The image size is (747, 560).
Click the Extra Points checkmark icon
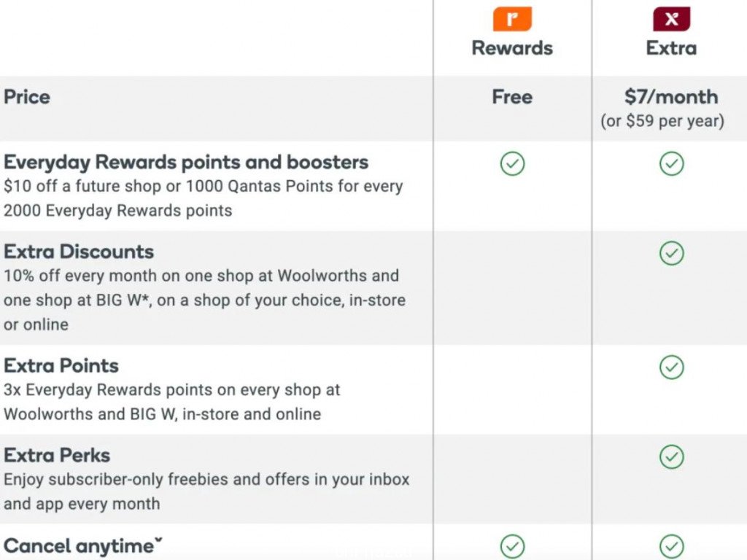[x=672, y=367]
